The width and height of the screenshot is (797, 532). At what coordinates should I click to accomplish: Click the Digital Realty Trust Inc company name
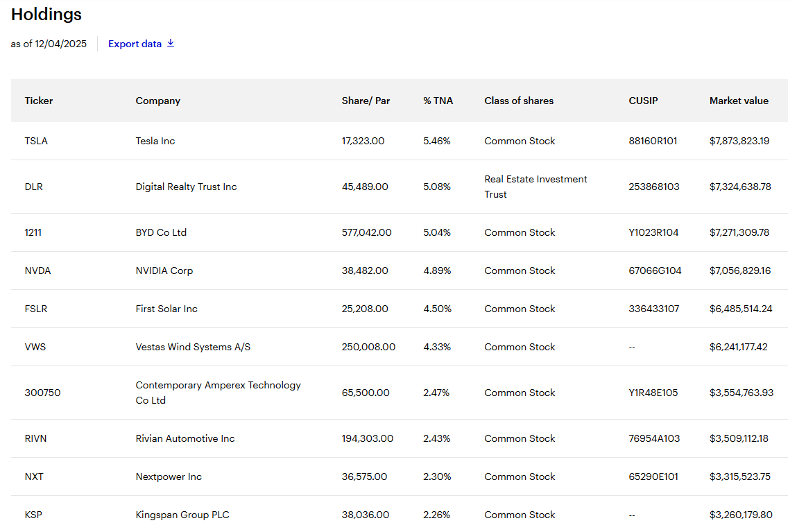tap(186, 187)
